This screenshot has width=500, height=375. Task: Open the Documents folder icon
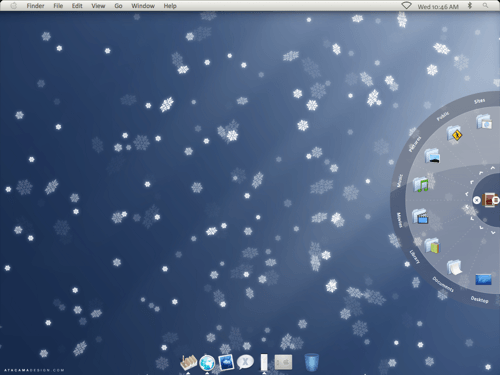(x=455, y=268)
